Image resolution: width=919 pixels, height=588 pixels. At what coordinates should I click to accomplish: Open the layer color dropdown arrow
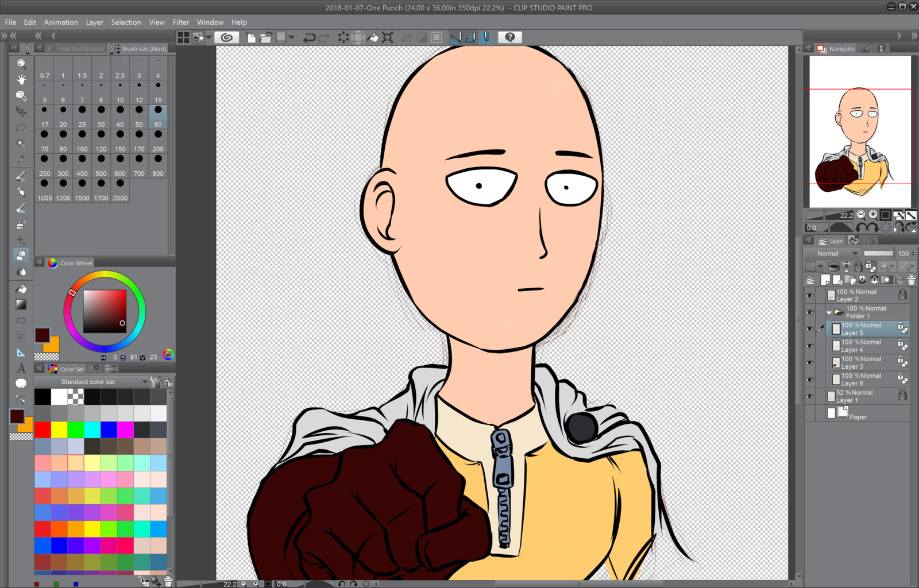821,266
